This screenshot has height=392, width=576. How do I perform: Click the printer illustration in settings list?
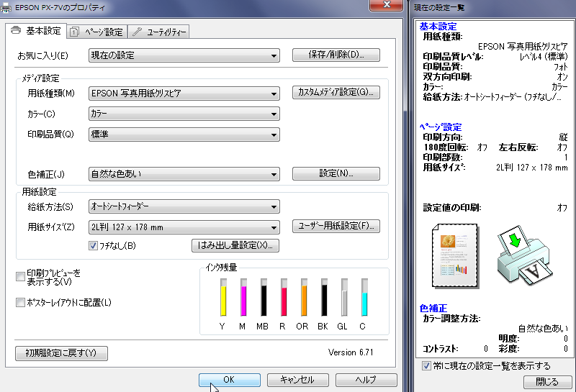(525, 255)
